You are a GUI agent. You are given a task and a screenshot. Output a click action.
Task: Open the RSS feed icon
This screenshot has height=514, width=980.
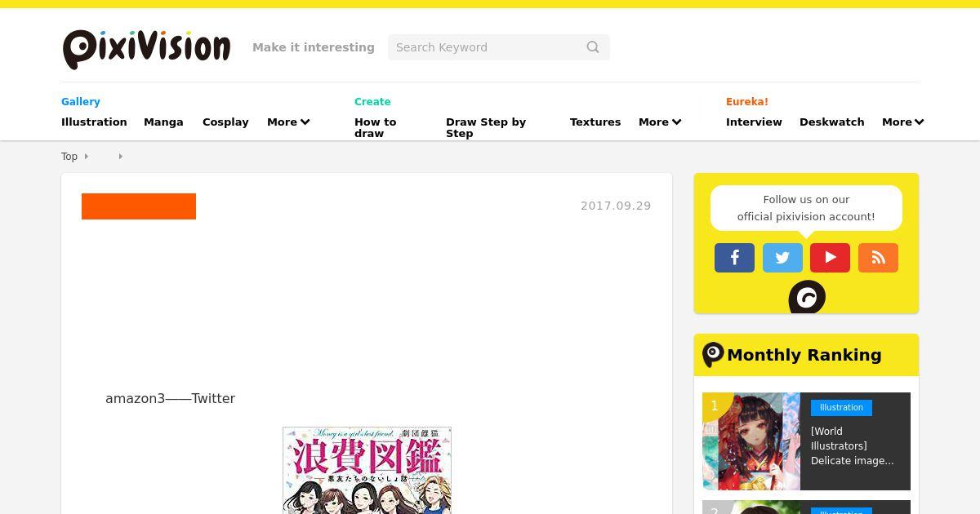click(878, 258)
